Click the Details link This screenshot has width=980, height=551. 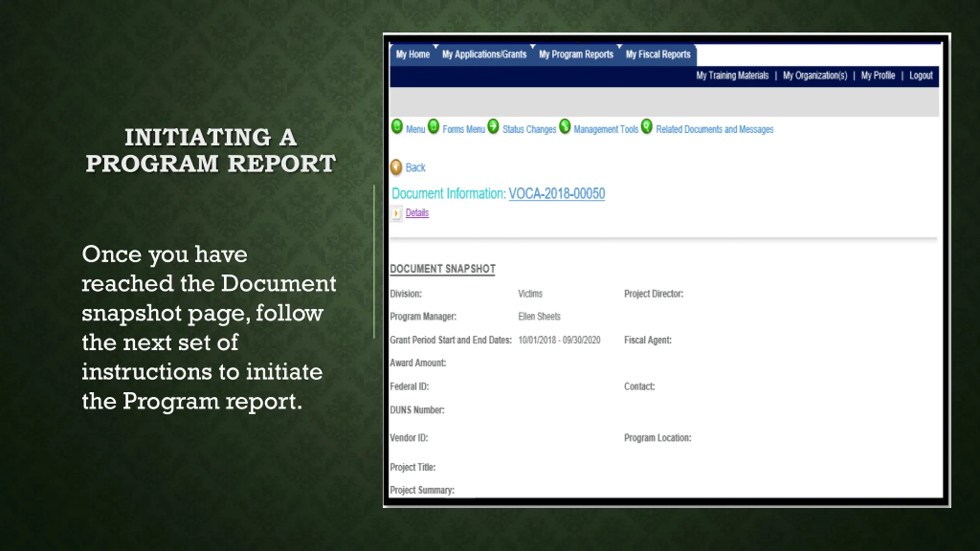tap(417, 213)
